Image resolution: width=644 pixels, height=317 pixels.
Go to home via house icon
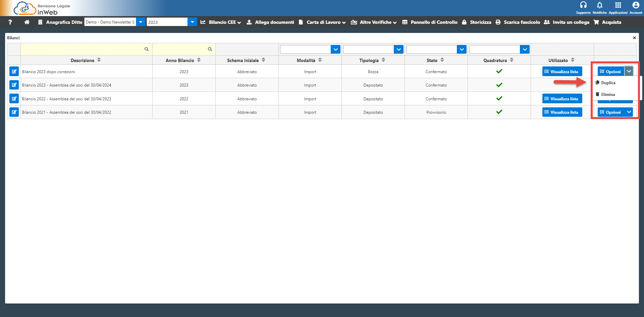pos(27,22)
